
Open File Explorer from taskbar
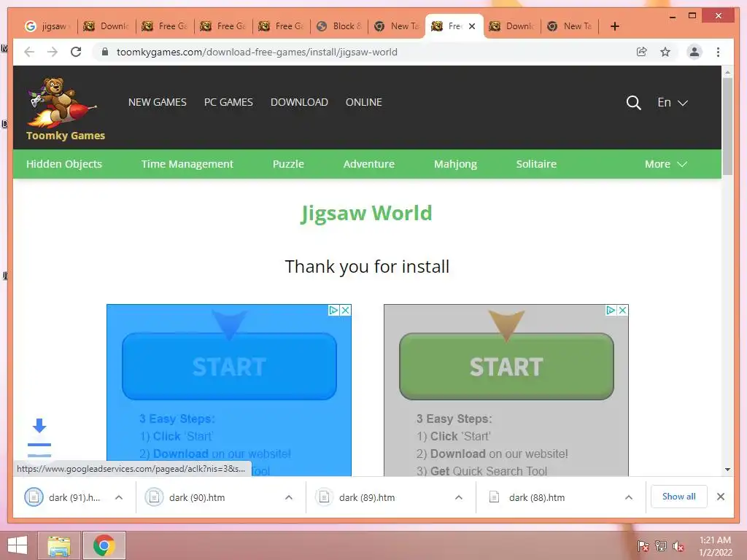tap(59, 545)
